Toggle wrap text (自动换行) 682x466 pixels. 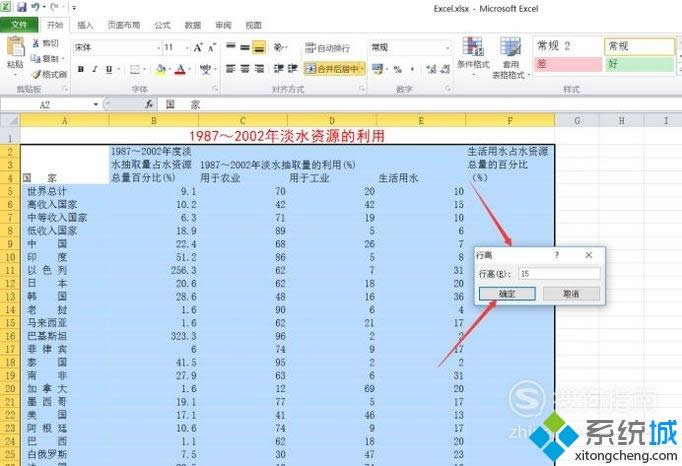click(328, 48)
